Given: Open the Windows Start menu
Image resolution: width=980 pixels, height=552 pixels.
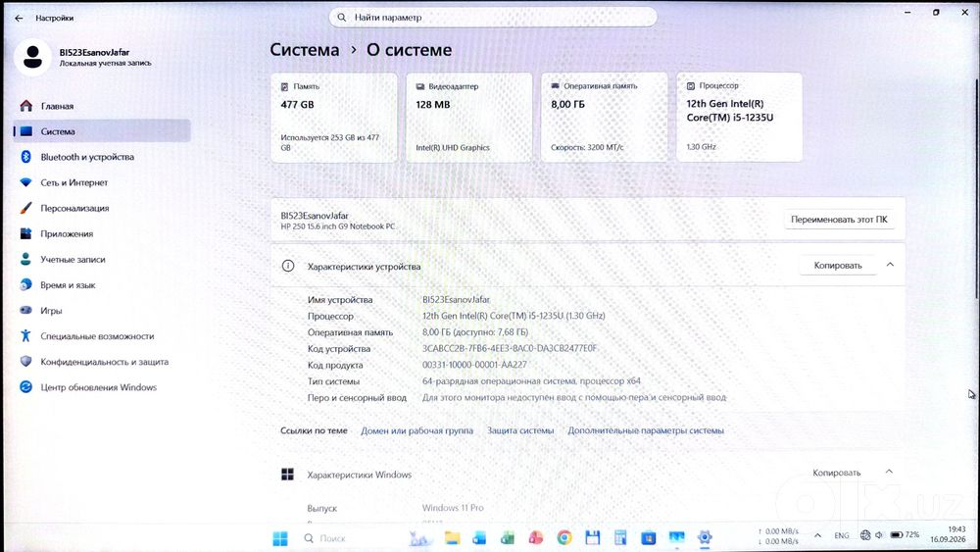Looking at the screenshot, I should click(x=280, y=538).
